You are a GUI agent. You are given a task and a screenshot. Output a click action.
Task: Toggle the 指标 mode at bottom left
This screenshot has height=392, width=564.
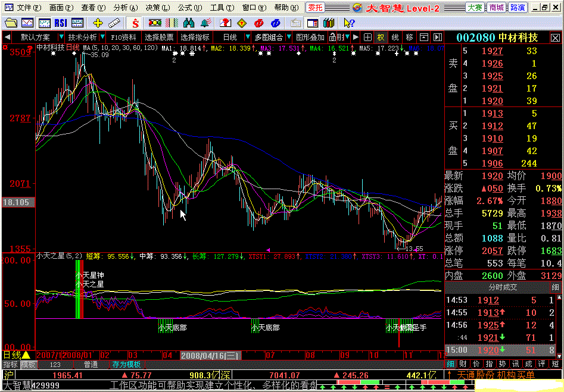11,364
